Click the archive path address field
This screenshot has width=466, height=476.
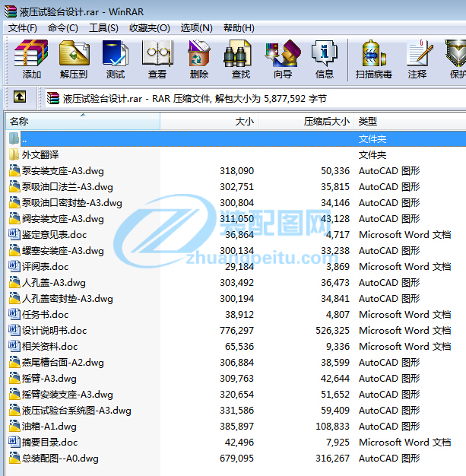pyautogui.click(x=255, y=98)
